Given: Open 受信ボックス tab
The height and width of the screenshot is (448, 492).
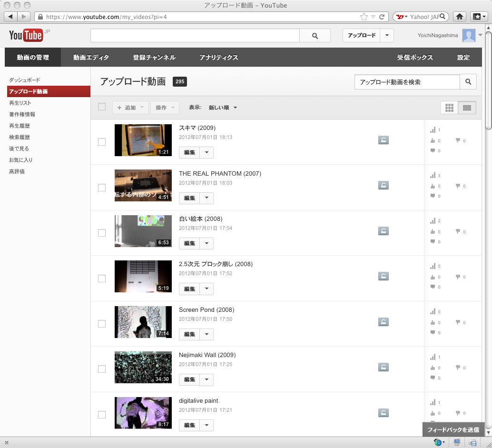Looking at the screenshot, I should coord(415,57).
